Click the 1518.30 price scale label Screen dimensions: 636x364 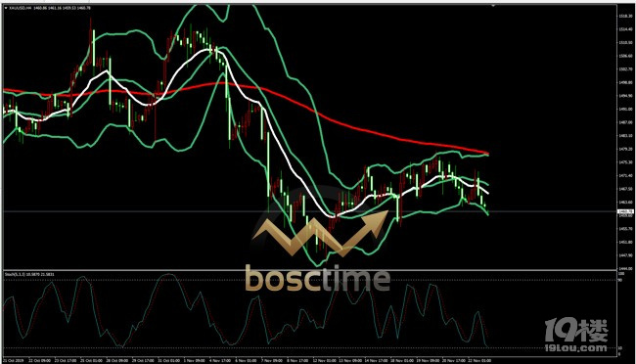point(624,16)
